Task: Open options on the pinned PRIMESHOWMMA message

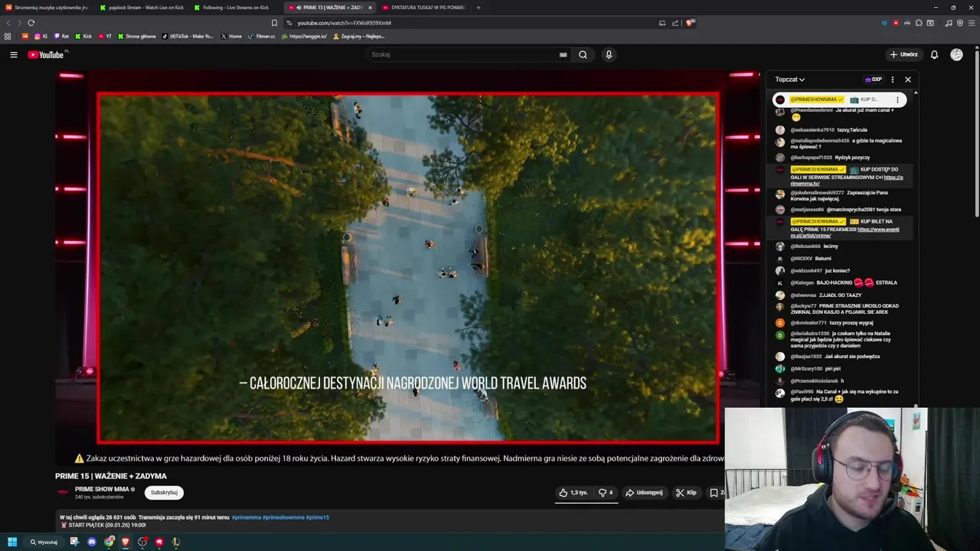Action: (897, 99)
